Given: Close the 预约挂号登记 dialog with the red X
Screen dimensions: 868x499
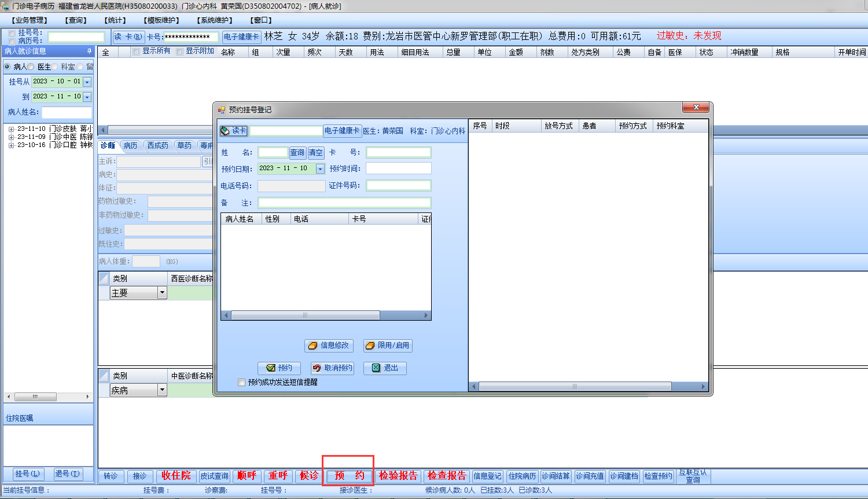Looking at the screenshot, I should pyautogui.click(x=696, y=108).
